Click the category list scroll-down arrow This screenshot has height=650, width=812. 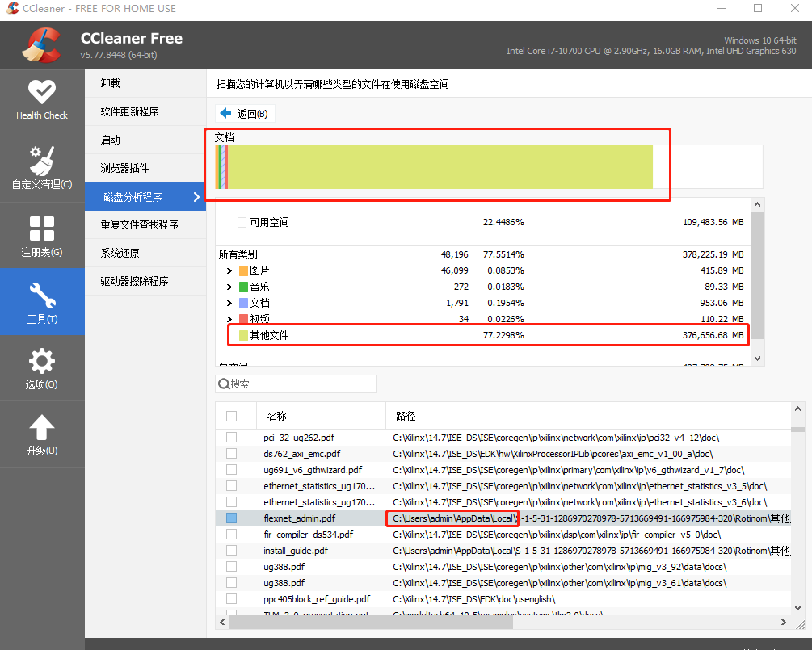[758, 359]
